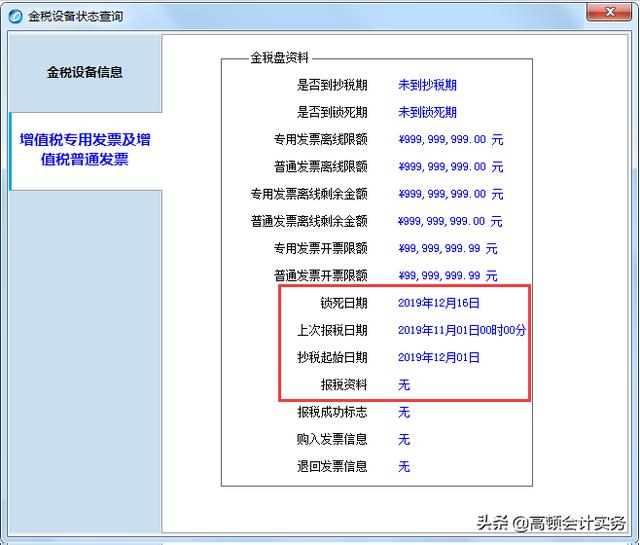This screenshot has width=640, height=545.
Task: Click the 购入发票信息 label
Action: (x=332, y=439)
